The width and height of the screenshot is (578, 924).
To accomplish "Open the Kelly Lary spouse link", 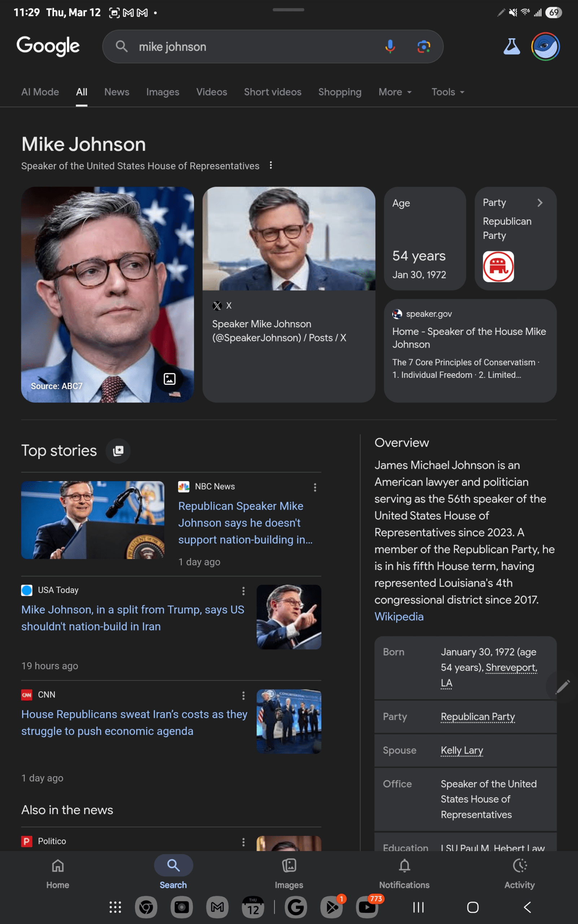I will (x=462, y=750).
